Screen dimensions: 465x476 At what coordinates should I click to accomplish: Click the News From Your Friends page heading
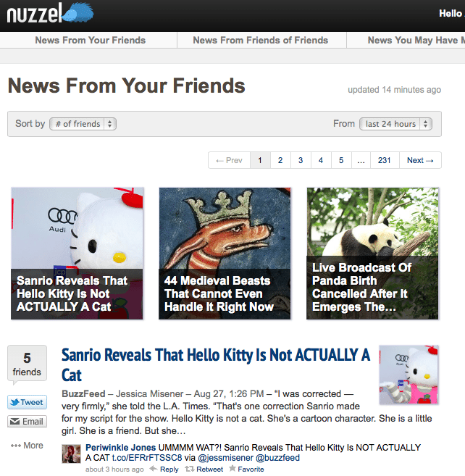(126, 85)
